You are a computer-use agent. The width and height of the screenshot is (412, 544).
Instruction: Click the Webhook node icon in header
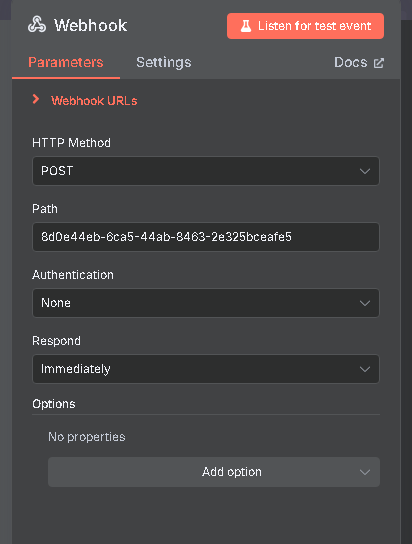coord(37,25)
